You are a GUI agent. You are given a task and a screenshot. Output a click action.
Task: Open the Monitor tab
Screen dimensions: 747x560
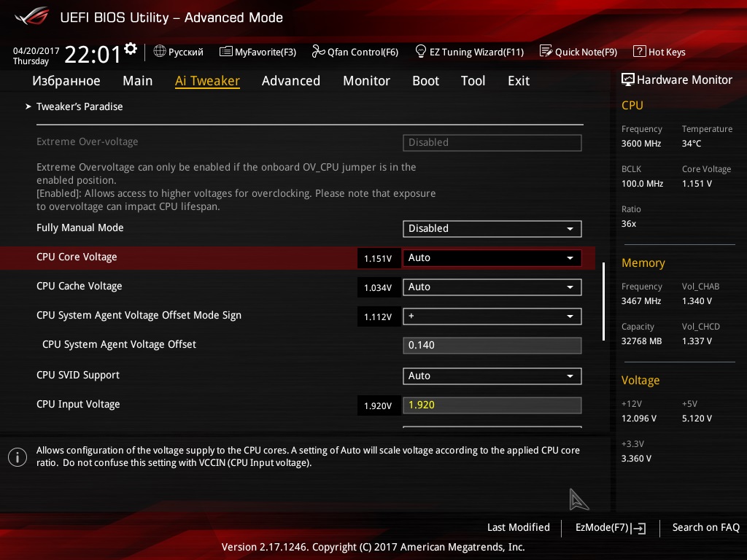coord(366,81)
